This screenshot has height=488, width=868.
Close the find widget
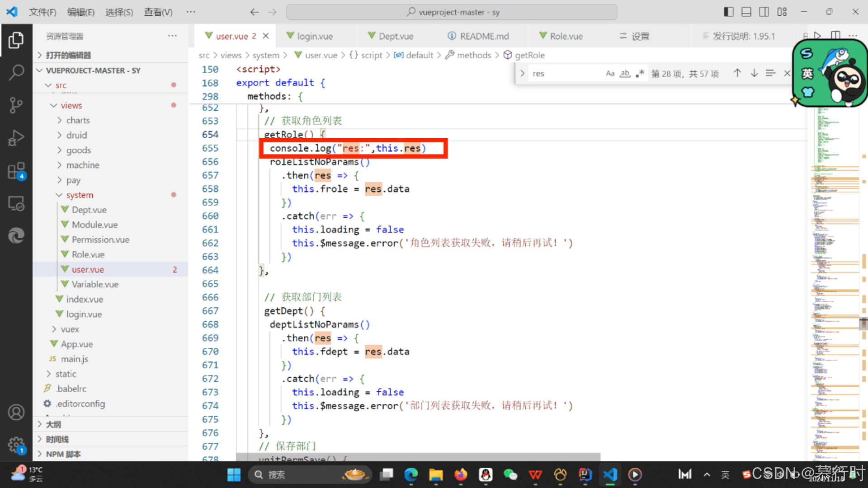(787, 73)
